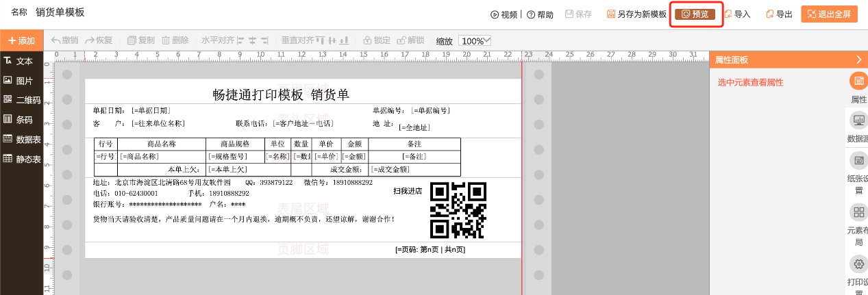The width and height of the screenshot is (868, 295).
Task: Click the 导出 export icon
Action: click(771, 14)
